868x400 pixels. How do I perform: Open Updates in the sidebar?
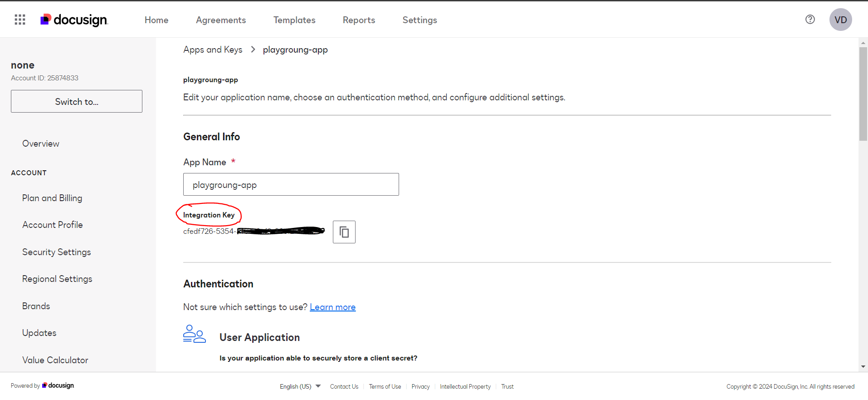(x=39, y=333)
